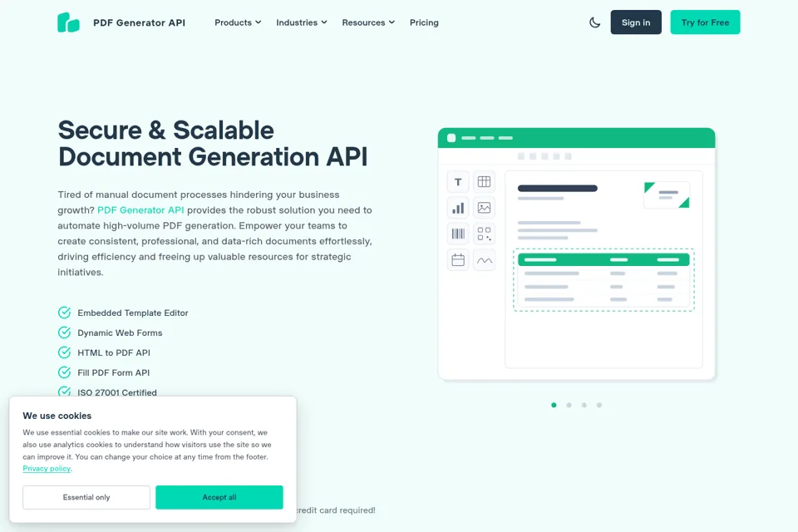Accept all cookies

219,497
